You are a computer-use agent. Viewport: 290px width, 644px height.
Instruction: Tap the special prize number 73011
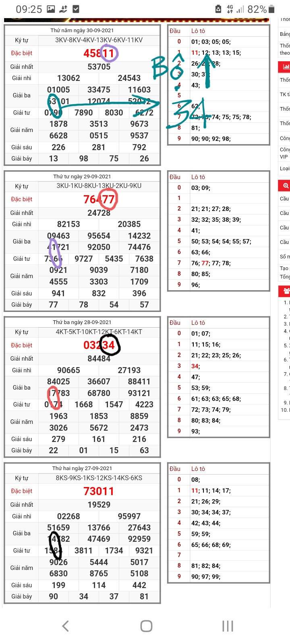[x=99, y=491]
